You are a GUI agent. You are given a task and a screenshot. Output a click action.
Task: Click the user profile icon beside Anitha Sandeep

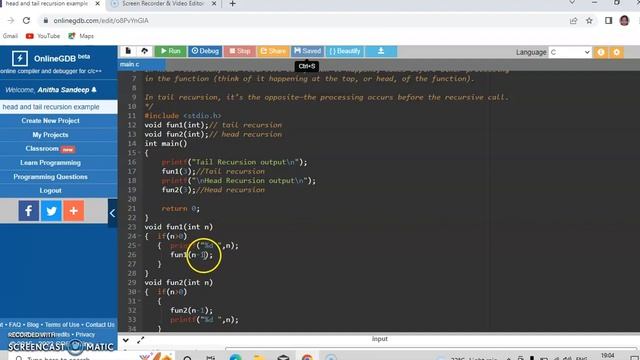[x=94, y=89]
